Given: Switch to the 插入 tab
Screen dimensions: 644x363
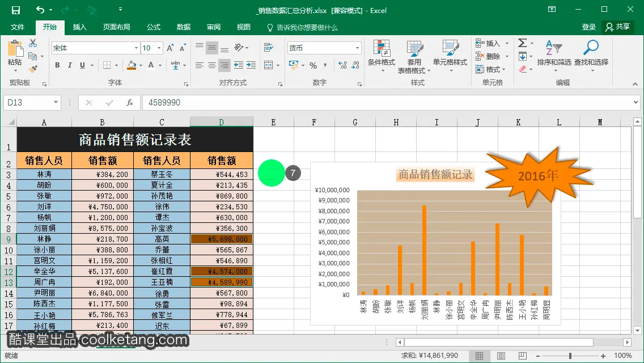Looking at the screenshot, I should coord(80,27).
